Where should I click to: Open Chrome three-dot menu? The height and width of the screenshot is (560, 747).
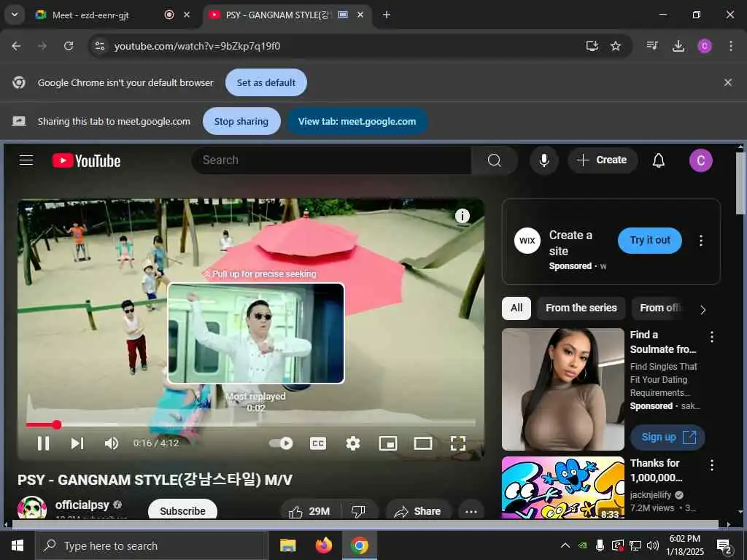point(730,46)
